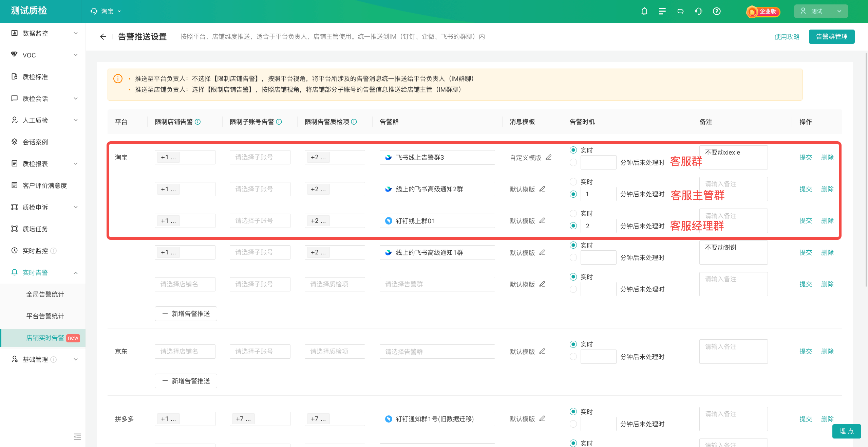Select 实时 radio for 线上的飞书高级通知2群 row

pyautogui.click(x=573, y=182)
